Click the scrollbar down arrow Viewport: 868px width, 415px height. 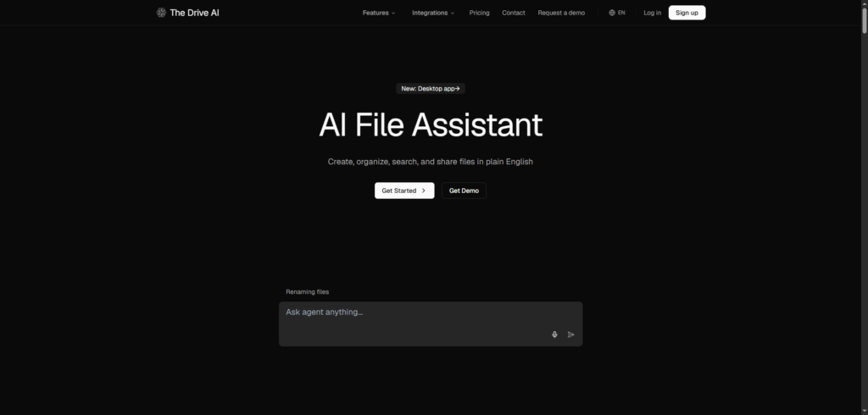click(x=864, y=411)
